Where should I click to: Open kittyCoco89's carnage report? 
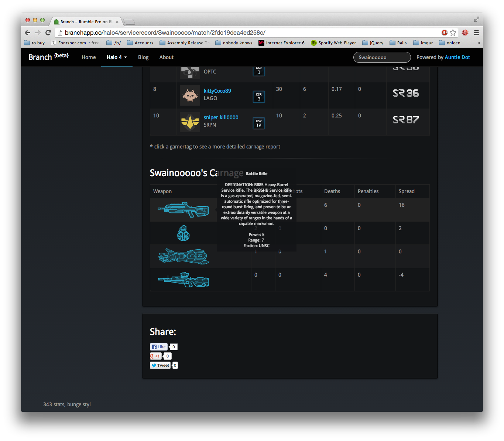point(217,91)
